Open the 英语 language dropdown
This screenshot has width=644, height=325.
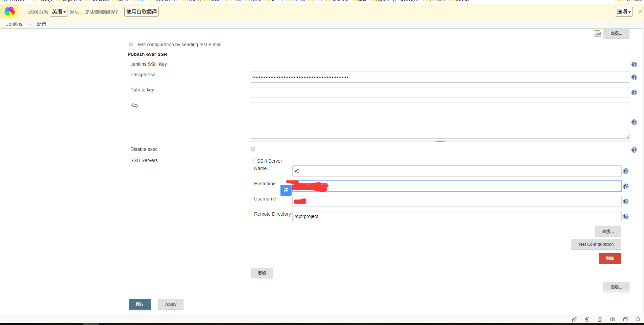(59, 12)
